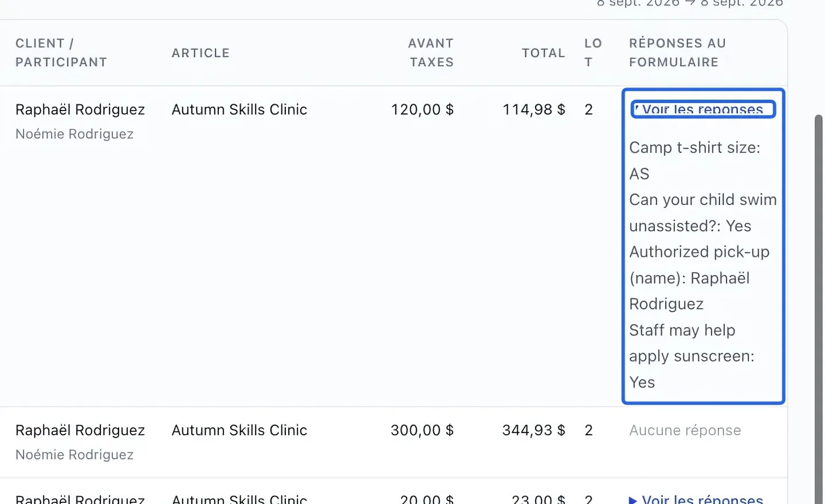Select Noémie Rodriguez in the 120,00 $ row
This screenshot has width=825, height=504.
[74, 134]
